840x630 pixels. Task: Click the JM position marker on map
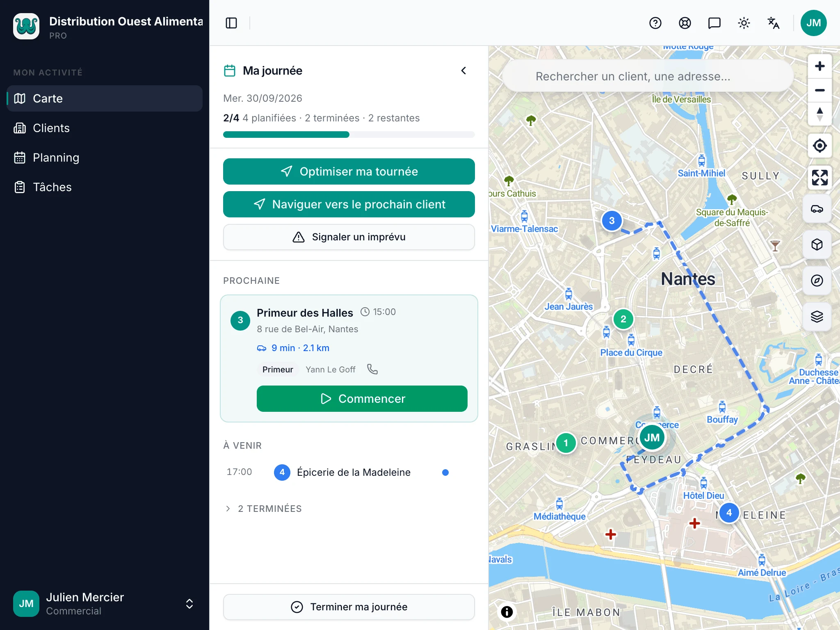(652, 437)
